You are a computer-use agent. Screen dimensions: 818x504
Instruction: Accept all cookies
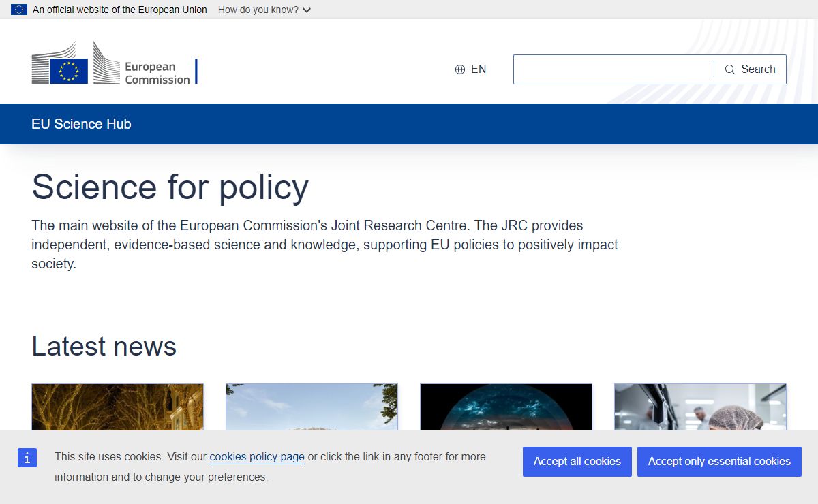click(577, 462)
